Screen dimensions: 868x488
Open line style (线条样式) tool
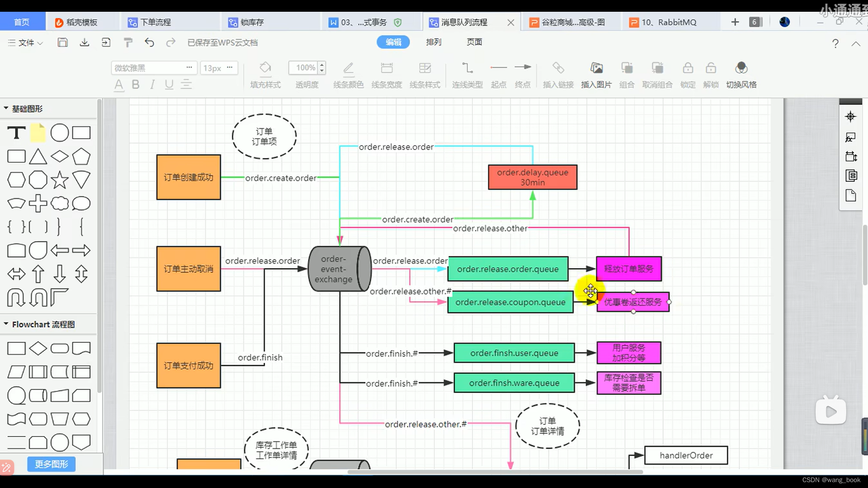[425, 75]
